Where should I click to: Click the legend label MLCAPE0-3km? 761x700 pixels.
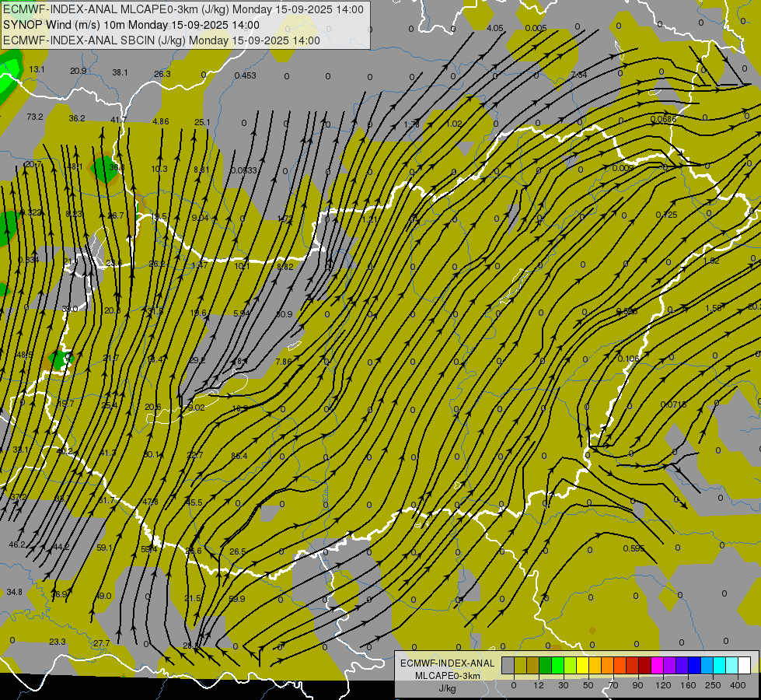coord(447,676)
